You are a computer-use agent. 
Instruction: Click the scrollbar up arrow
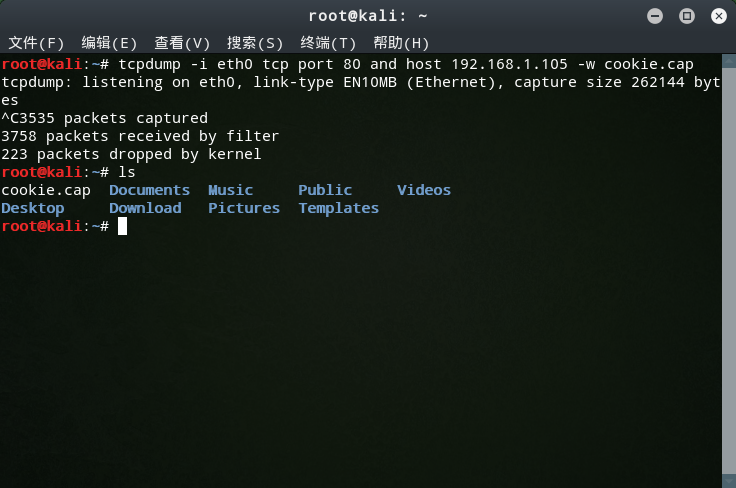[x=729, y=61]
